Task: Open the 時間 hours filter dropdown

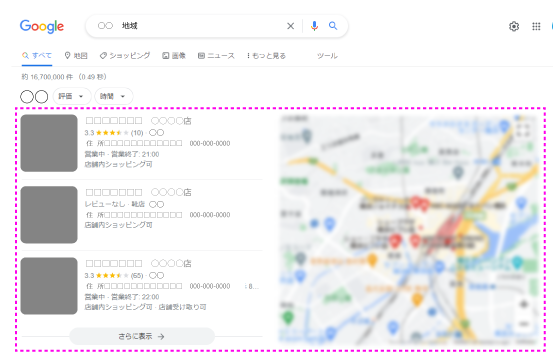Action: 114,96
